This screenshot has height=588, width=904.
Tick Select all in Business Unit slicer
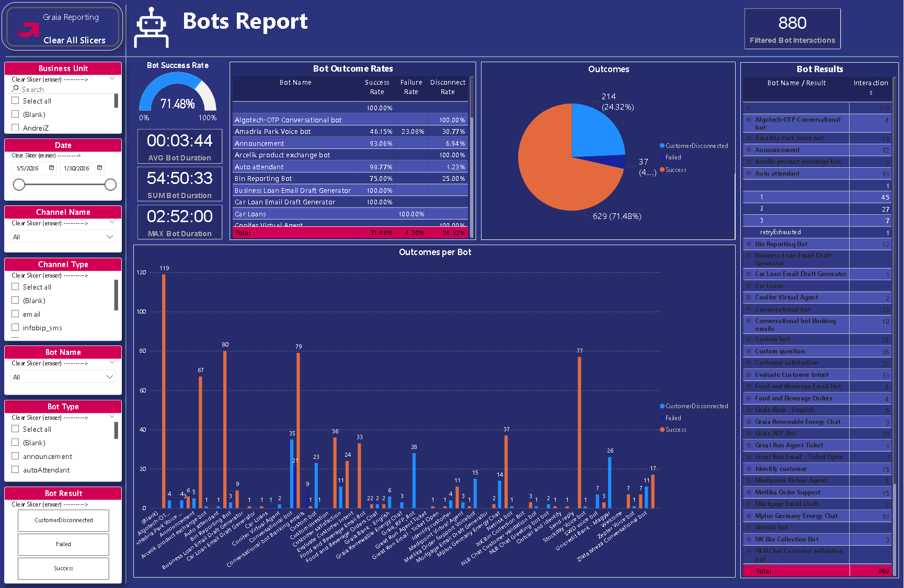point(15,101)
